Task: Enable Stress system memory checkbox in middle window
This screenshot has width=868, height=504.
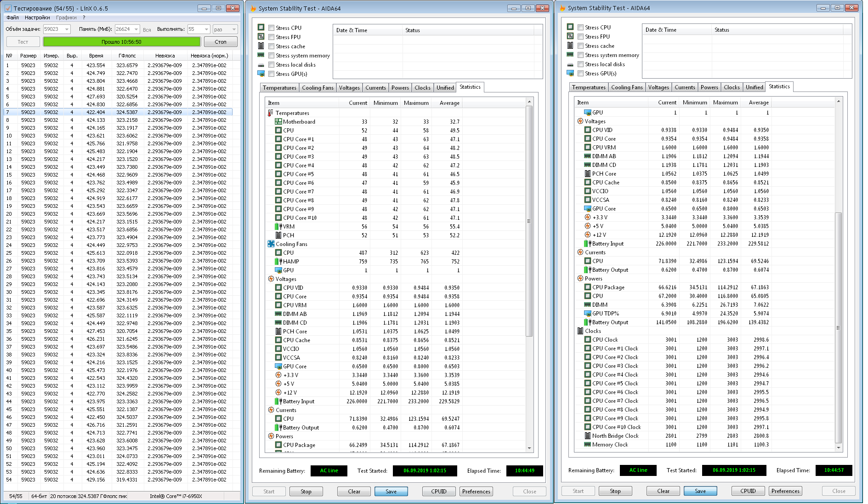Action: [x=272, y=56]
